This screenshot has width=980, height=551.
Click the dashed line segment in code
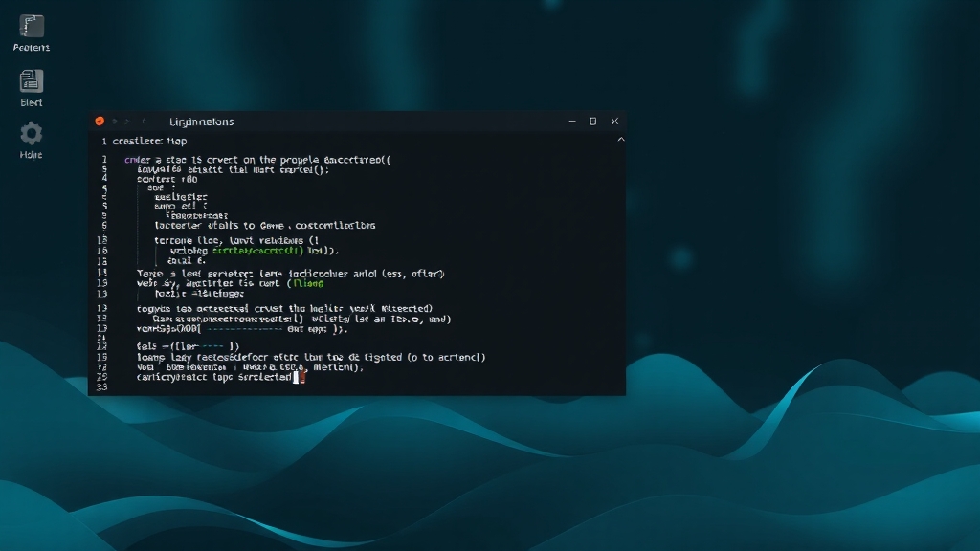click(x=244, y=329)
